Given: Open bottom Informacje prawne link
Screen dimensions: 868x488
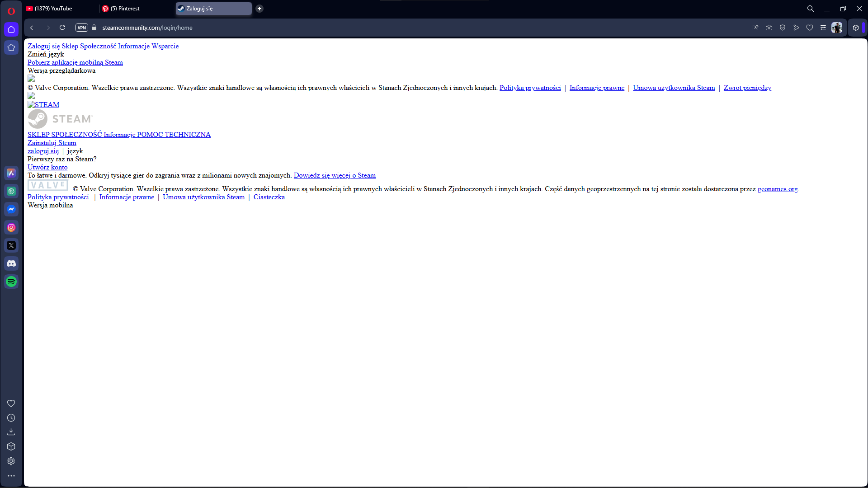Looking at the screenshot, I should (127, 197).
